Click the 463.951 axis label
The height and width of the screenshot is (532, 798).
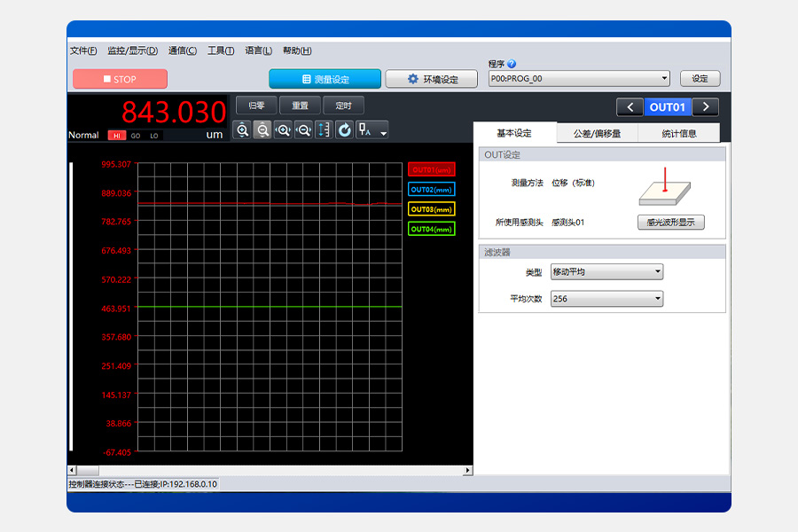point(116,308)
